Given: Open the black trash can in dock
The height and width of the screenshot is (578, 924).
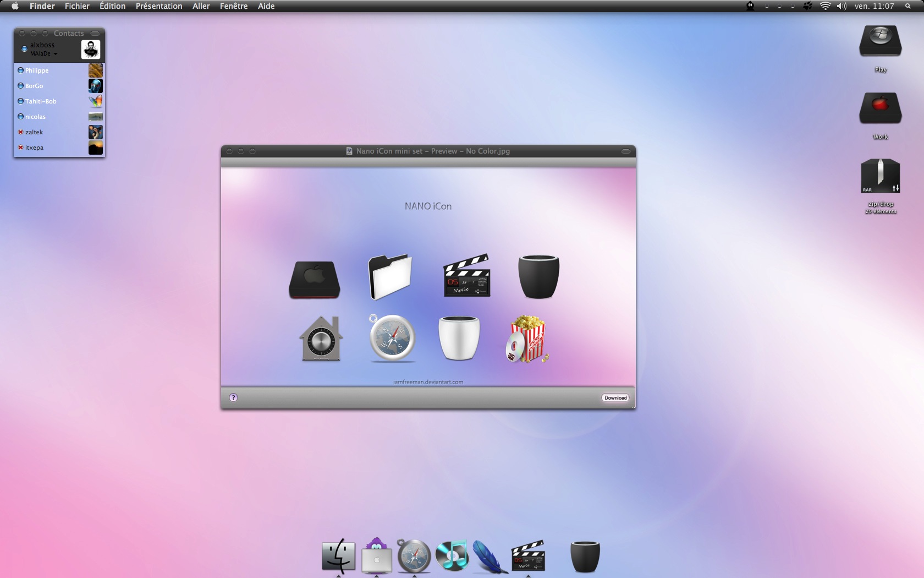Looking at the screenshot, I should (585, 557).
